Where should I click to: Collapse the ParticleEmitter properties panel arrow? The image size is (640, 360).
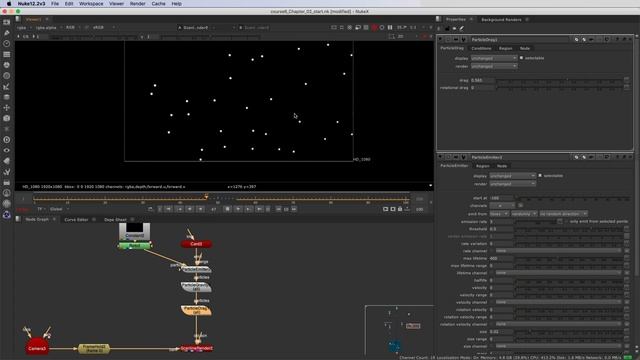pos(440,157)
